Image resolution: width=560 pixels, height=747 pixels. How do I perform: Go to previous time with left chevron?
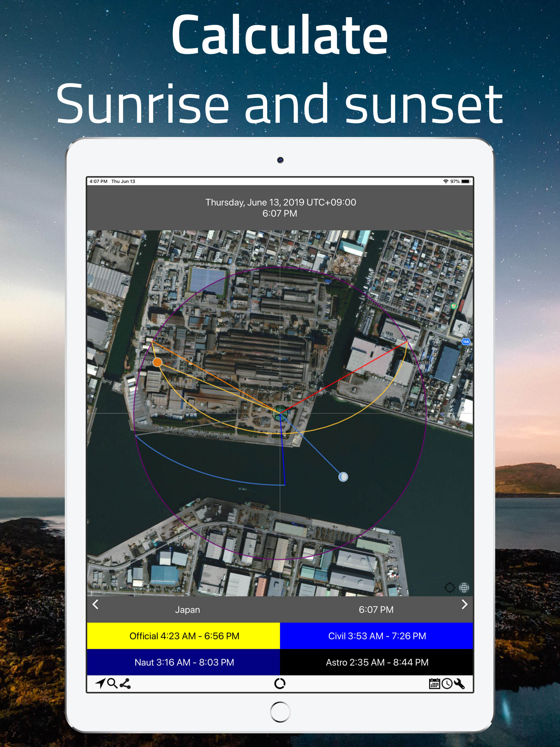pos(96,604)
